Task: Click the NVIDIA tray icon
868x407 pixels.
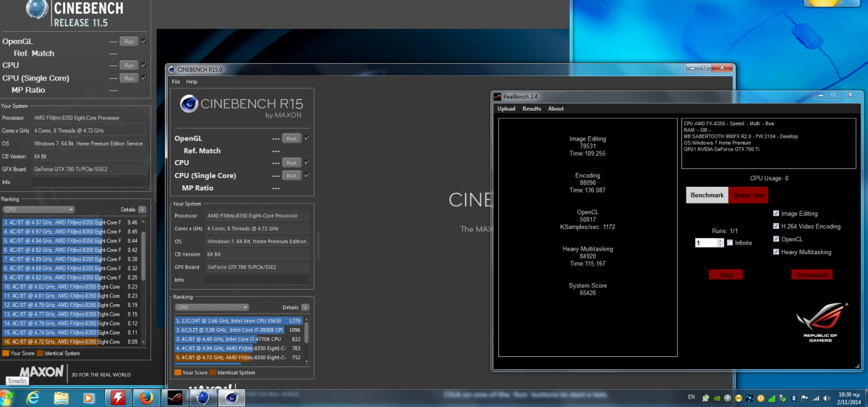Action: (x=717, y=398)
